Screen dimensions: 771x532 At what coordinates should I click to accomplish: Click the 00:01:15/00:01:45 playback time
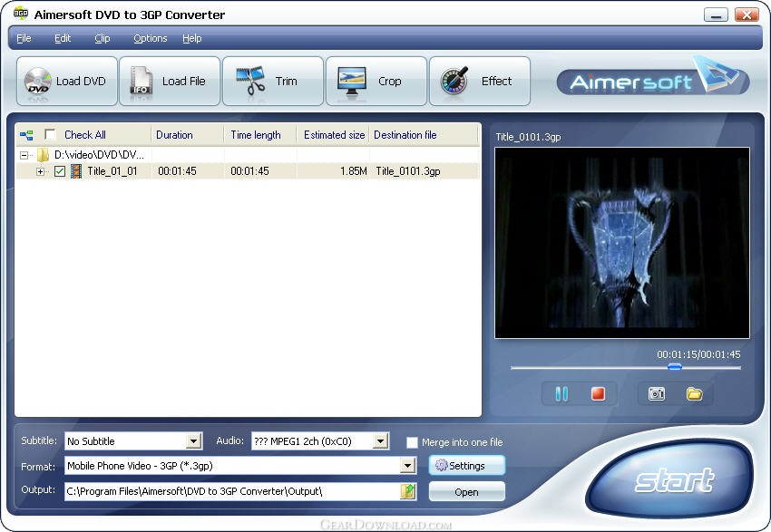click(x=698, y=354)
